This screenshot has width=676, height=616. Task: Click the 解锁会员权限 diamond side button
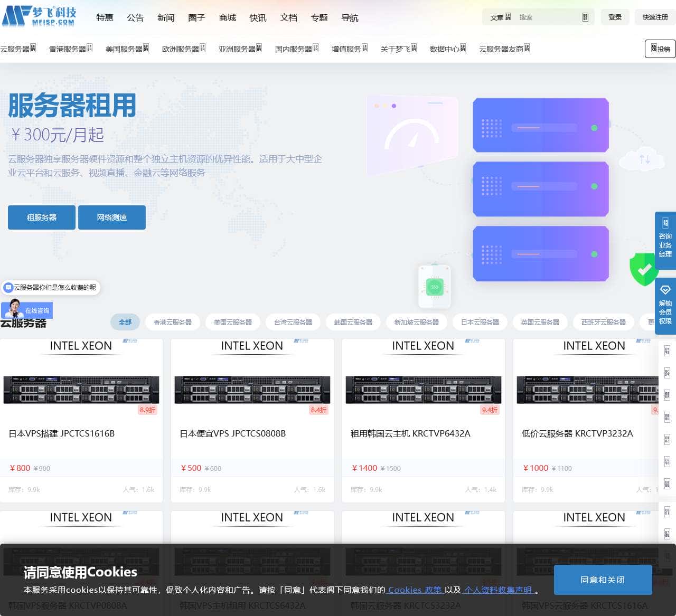coord(665,307)
